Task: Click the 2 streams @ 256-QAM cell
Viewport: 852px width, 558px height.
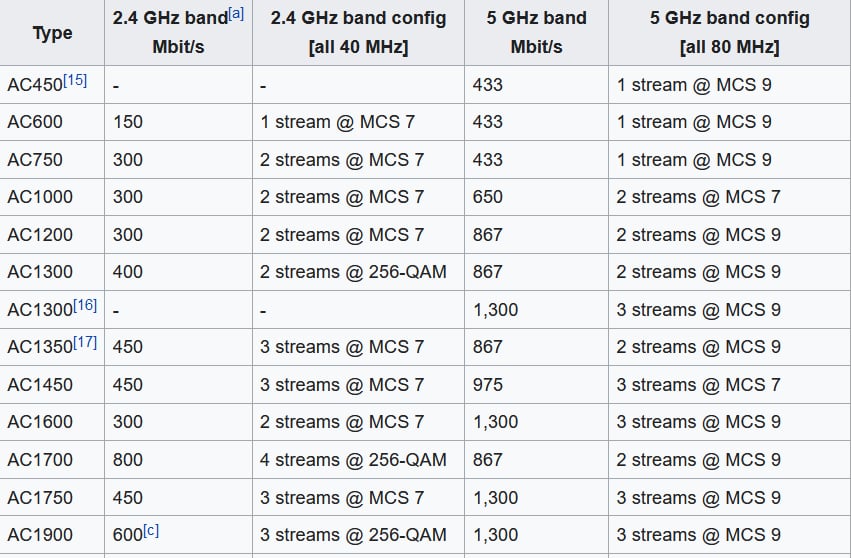Action: (353, 272)
